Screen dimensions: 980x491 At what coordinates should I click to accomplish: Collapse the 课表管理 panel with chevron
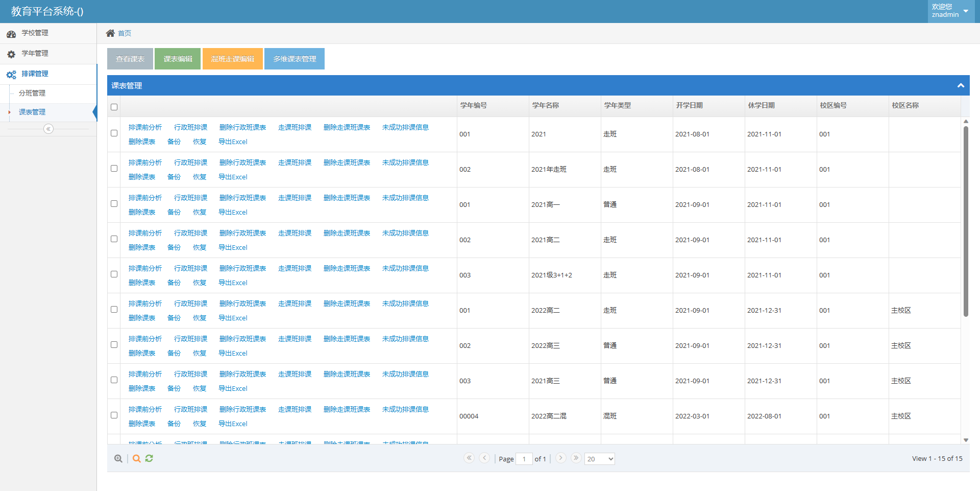[x=961, y=85]
